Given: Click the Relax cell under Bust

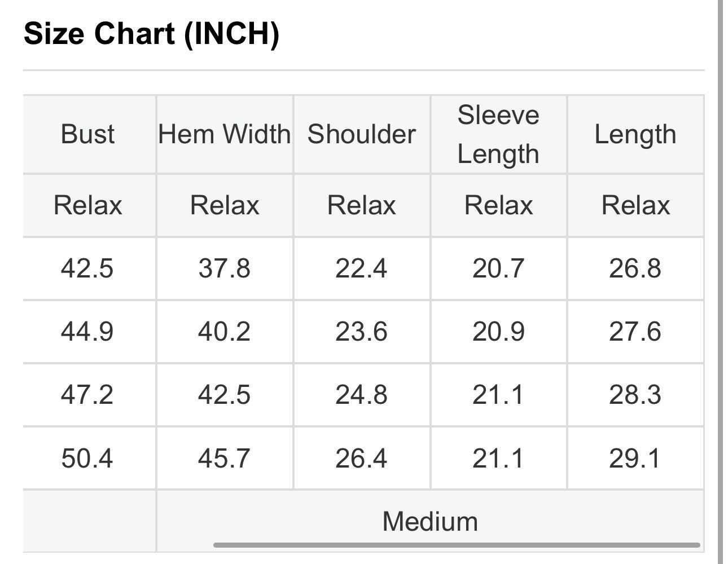Looking at the screenshot, I should click(89, 205).
